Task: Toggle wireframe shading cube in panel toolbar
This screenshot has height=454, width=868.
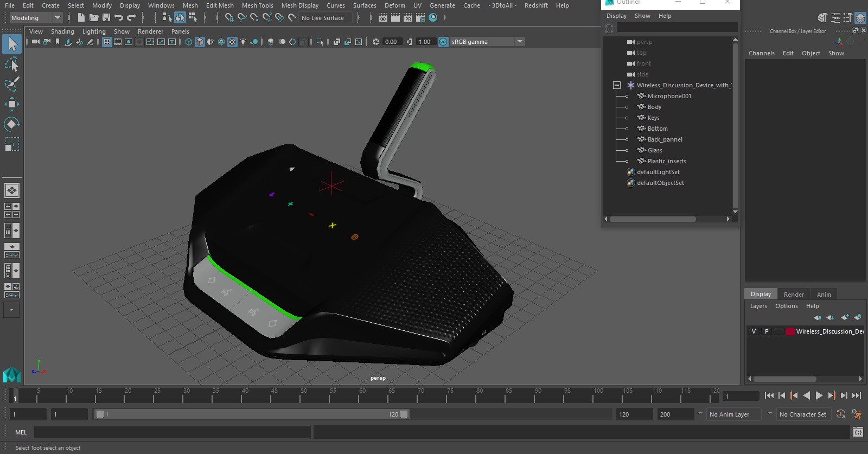Action: pyautogui.click(x=189, y=42)
